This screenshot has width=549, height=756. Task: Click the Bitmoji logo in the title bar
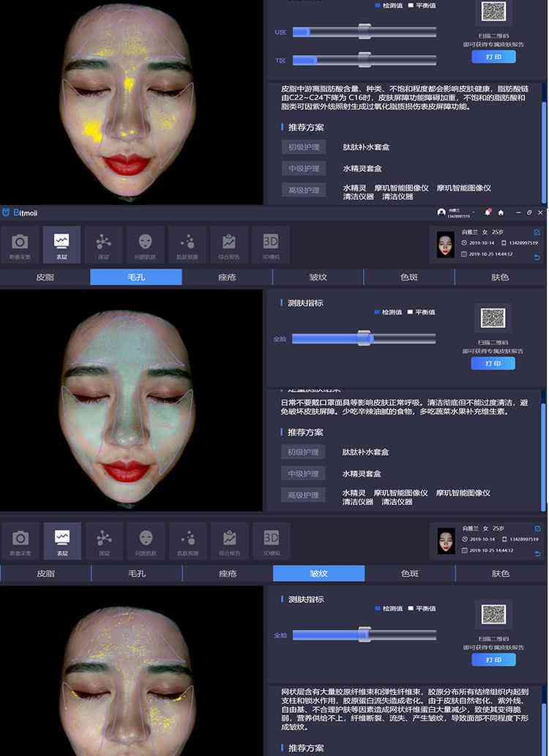click(20, 213)
